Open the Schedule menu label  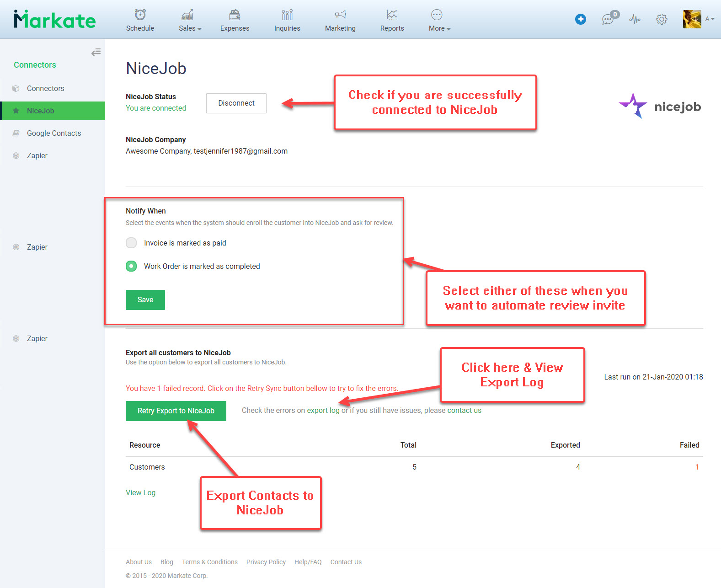tap(140, 28)
